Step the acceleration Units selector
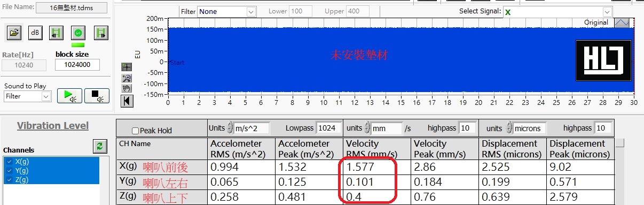 pos(230,128)
